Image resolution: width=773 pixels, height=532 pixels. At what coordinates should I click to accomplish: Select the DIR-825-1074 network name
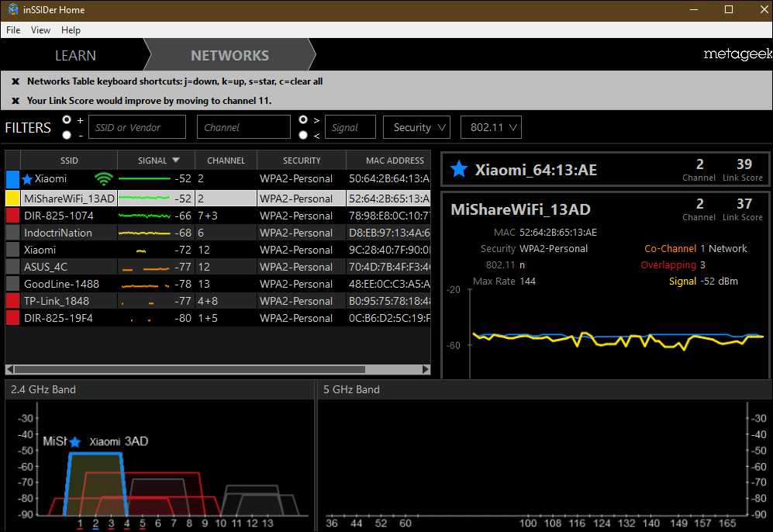(59, 216)
